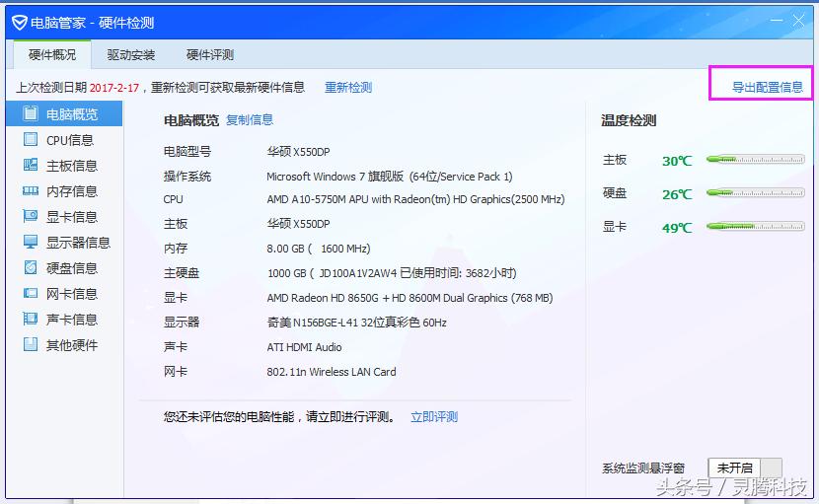
Task: Click the 26℃ hard disk temperature reading
Action: (677, 194)
